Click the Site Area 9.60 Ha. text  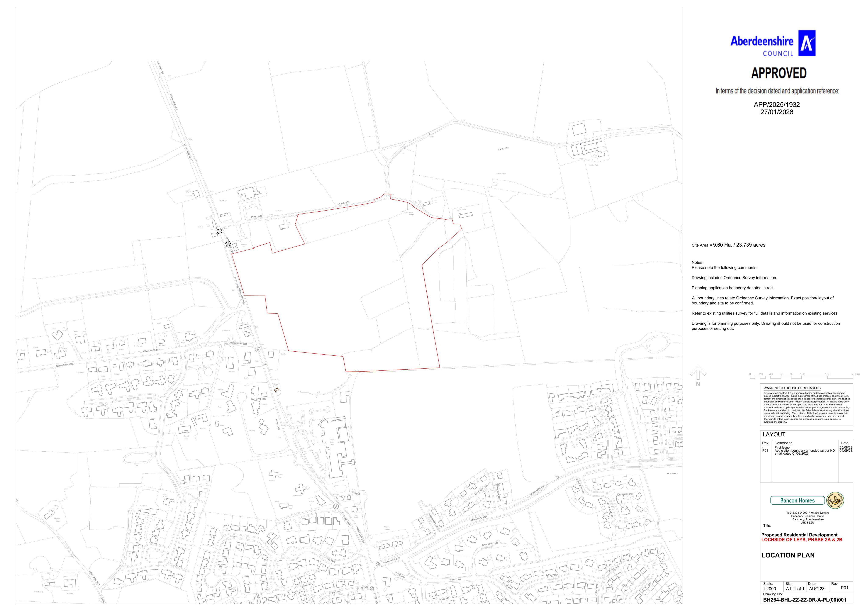click(x=729, y=245)
